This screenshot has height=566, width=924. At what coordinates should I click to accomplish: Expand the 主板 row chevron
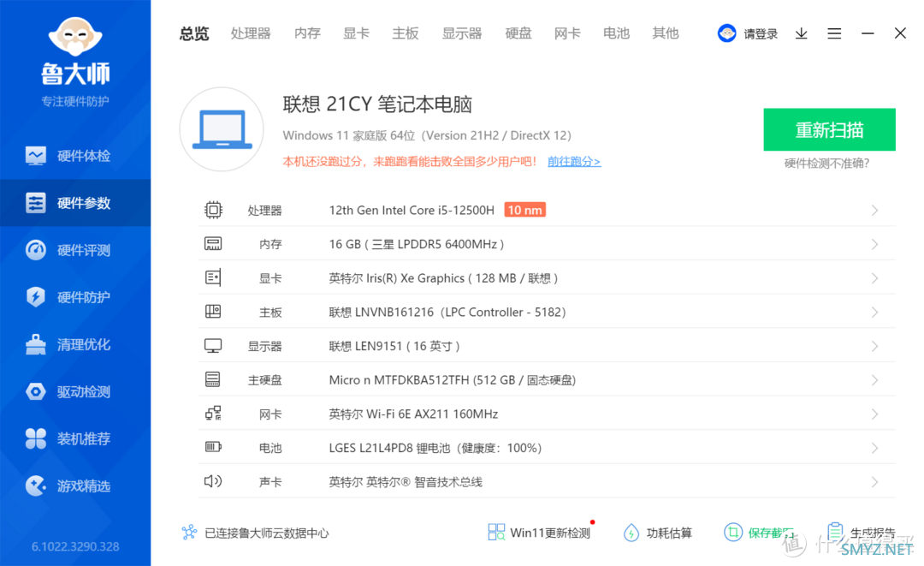(874, 312)
